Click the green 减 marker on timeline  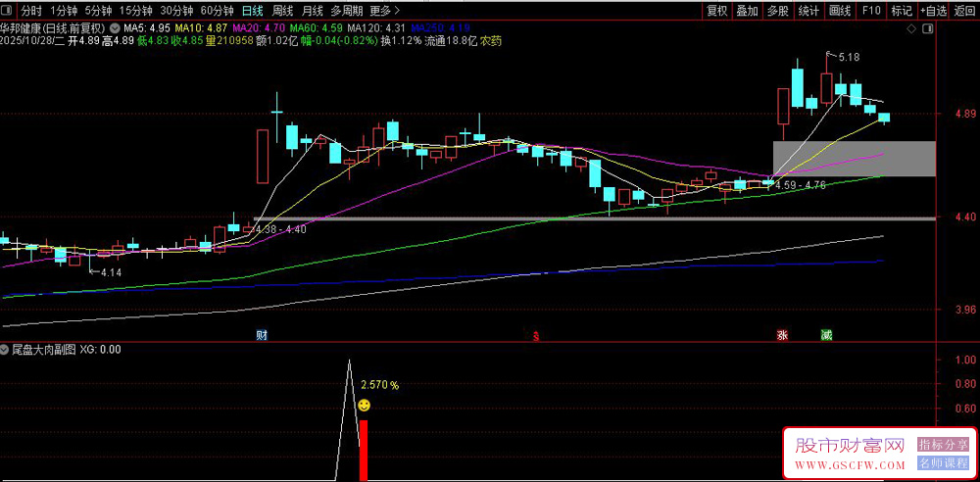[827, 335]
